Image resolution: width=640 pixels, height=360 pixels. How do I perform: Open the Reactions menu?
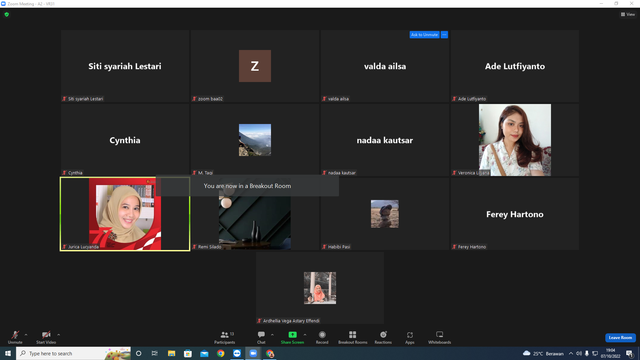[x=383, y=337]
